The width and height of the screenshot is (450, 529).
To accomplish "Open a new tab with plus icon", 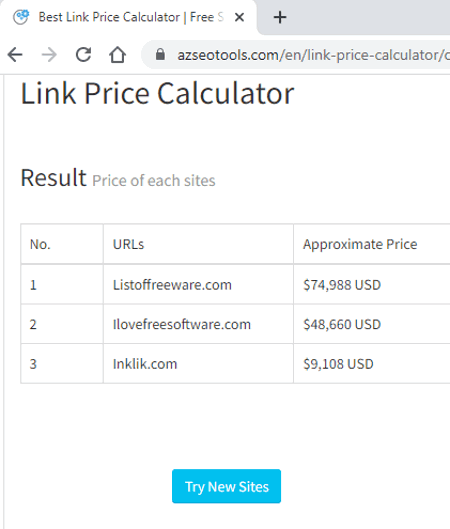I will [280, 17].
